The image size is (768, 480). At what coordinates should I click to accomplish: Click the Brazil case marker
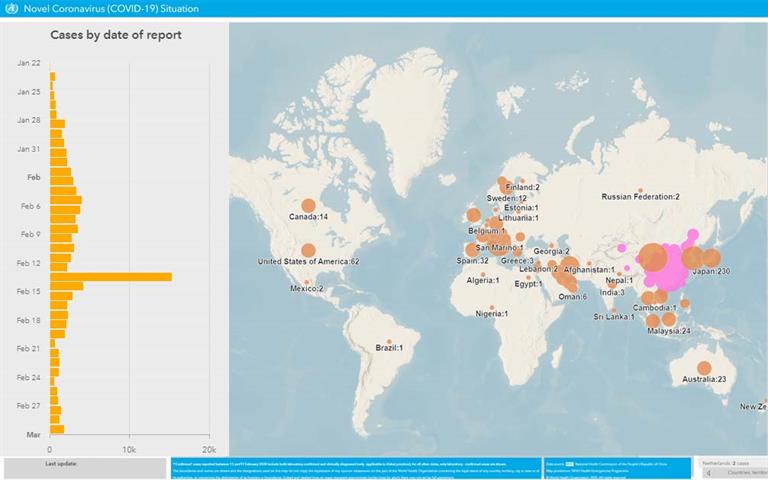coord(389,339)
